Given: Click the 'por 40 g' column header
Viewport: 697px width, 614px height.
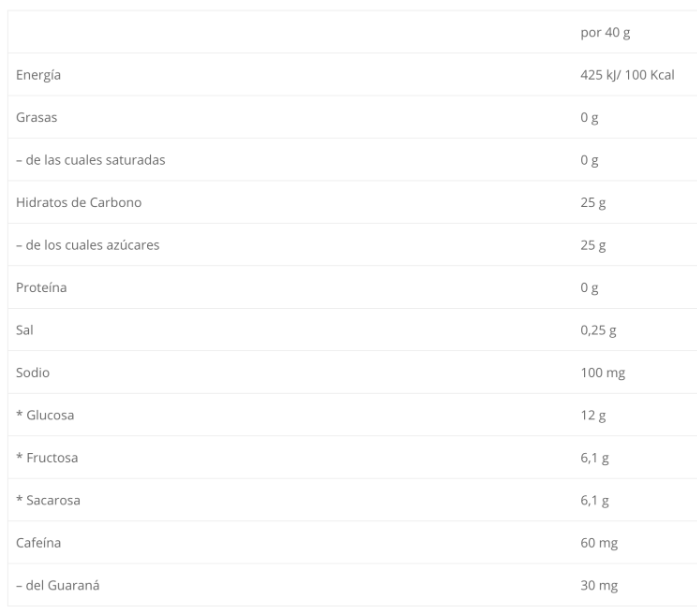Looking at the screenshot, I should 605,33.
